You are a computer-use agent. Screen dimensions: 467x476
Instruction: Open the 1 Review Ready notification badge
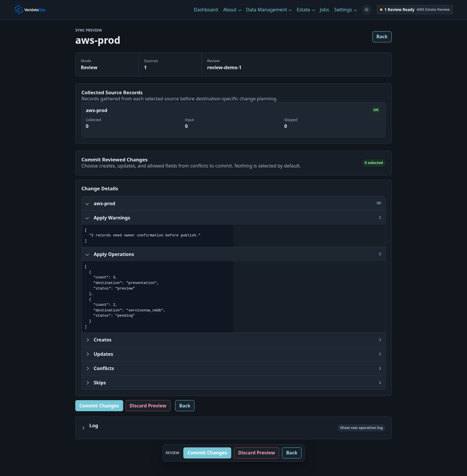[415, 10]
